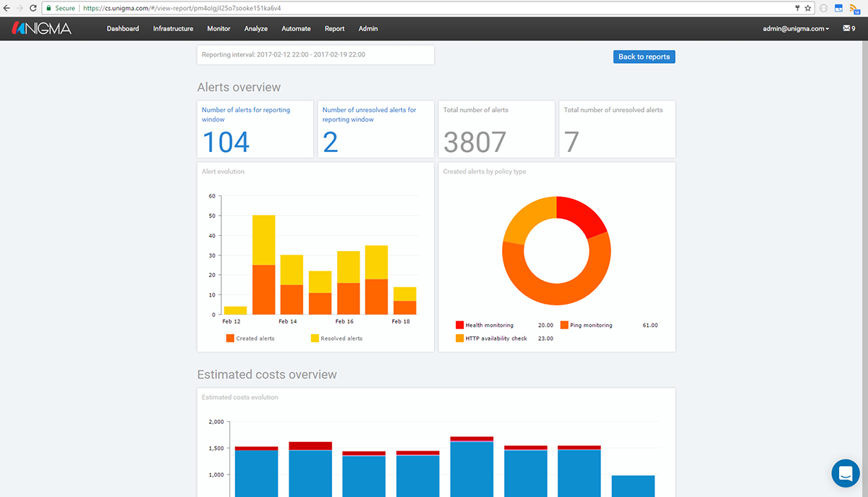Toggle the Health monitoring legend swatch
This screenshot has height=497, width=868.
coord(459,326)
